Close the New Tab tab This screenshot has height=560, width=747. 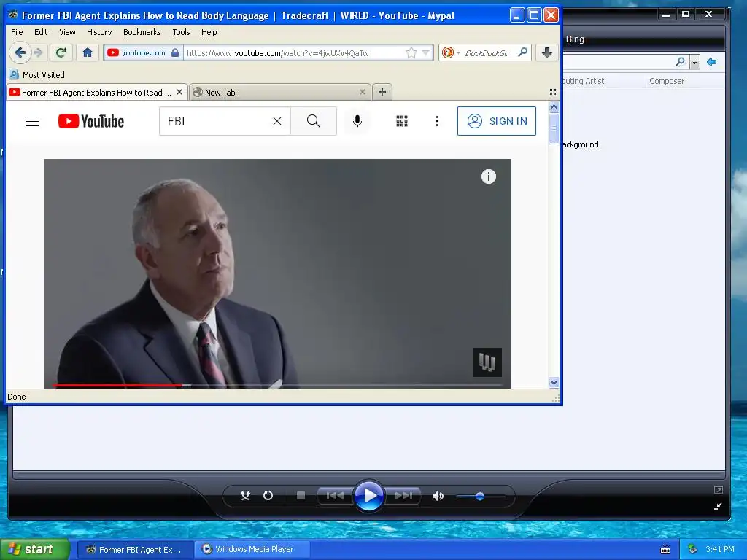coord(363,92)
